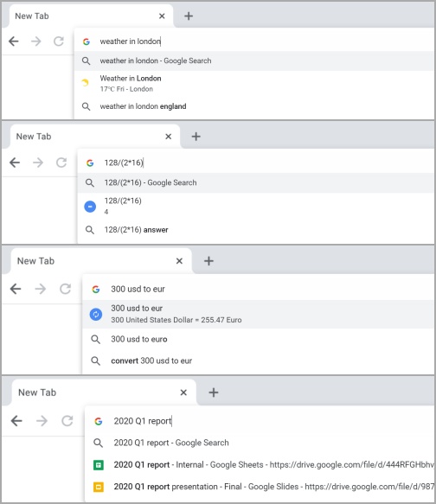Open a new tab in the 2020 Q1 report window
436x504 pixels.
tap(214, 392)
